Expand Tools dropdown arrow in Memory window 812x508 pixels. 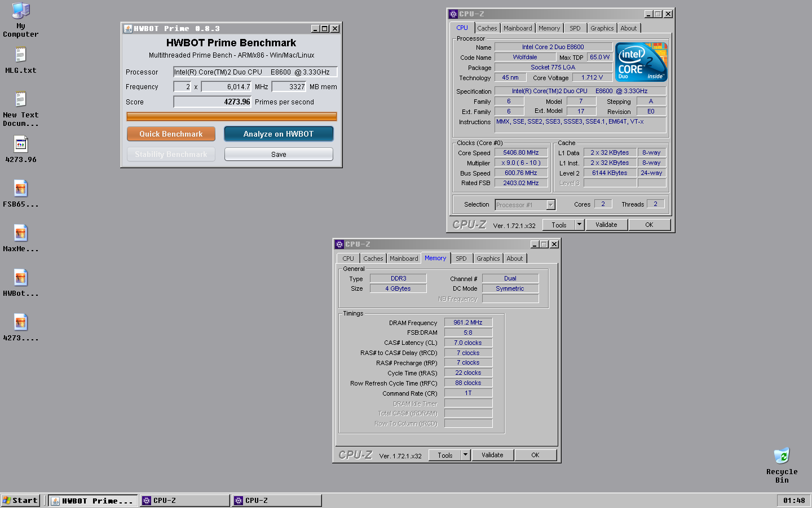(465, 455)
